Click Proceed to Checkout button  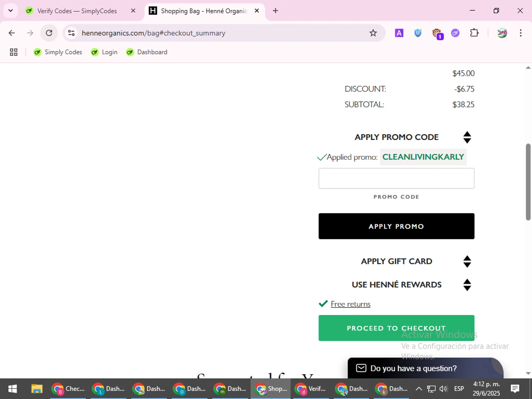pyautogui.click(x=397, y=328)
